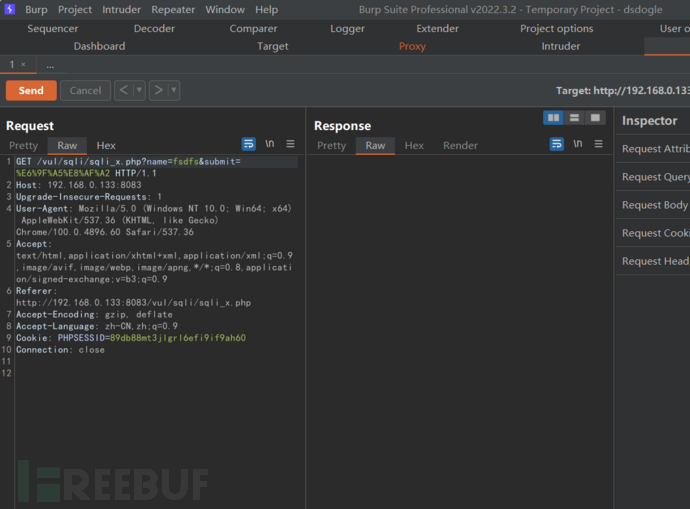This screenshot has width=690, height=509.
Task: Select Pretty view in Response panel
Action: (x=331, y=146)
